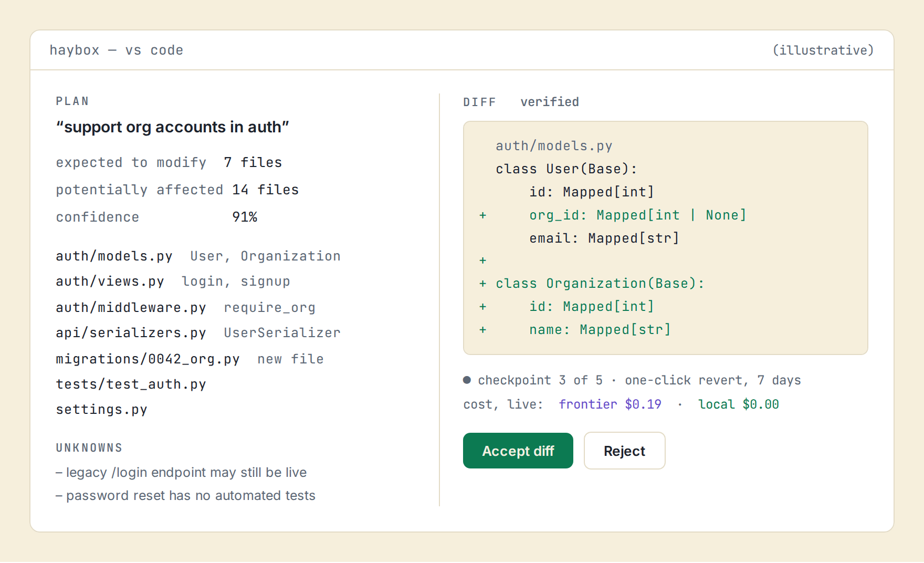Click the "login, signup" symbols label

point(236,281)
